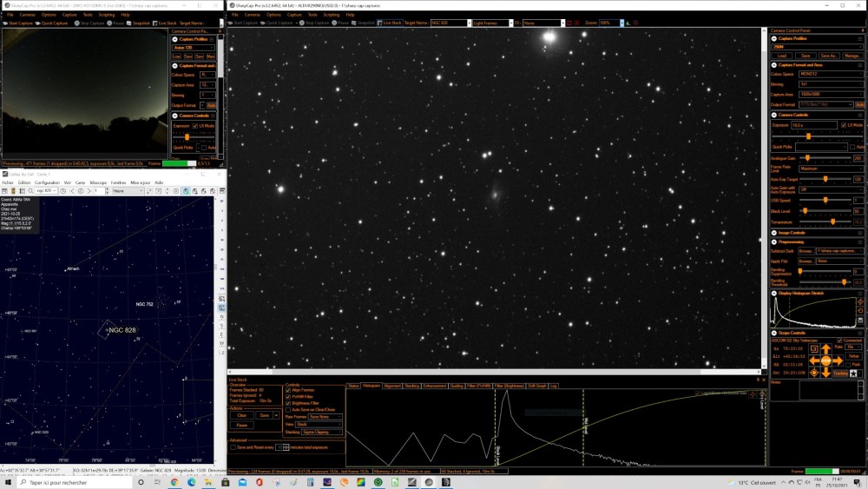The height and width of the screenshot is (489, 868).
Task: Open Chrome from the taskbar
Action: (174, 482)
